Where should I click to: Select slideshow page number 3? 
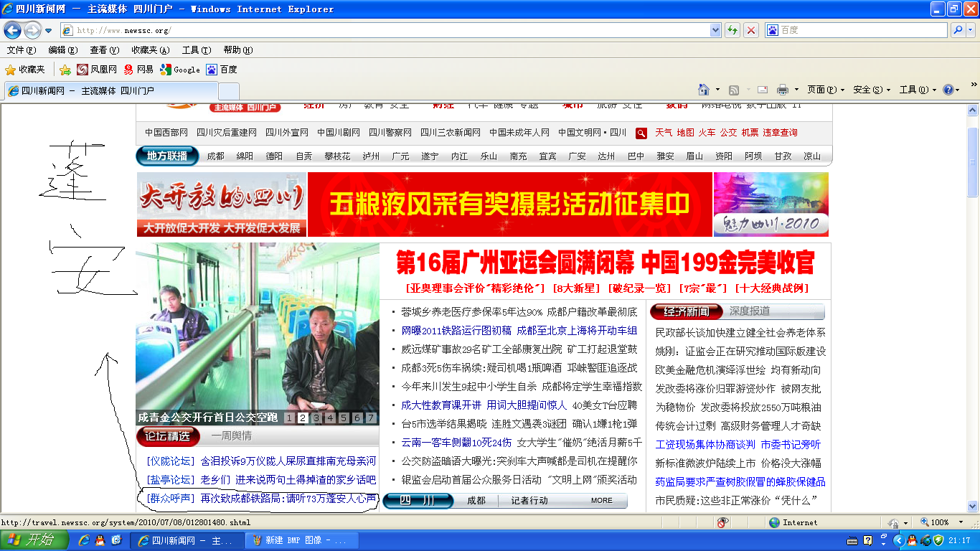coord(316,418)
